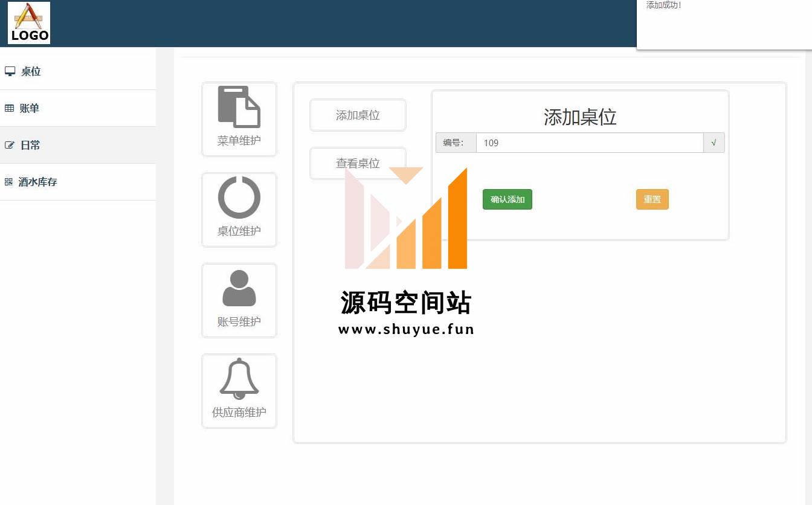Click the 添加桌位 tab button
This screenshot has height=505, width=812.
[358, 115]
